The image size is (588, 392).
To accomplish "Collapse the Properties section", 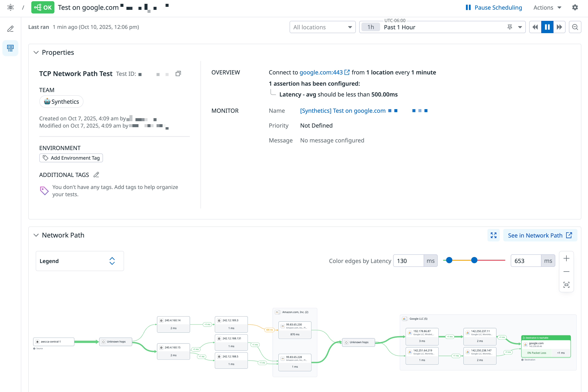I will click(x=36, y=53).
